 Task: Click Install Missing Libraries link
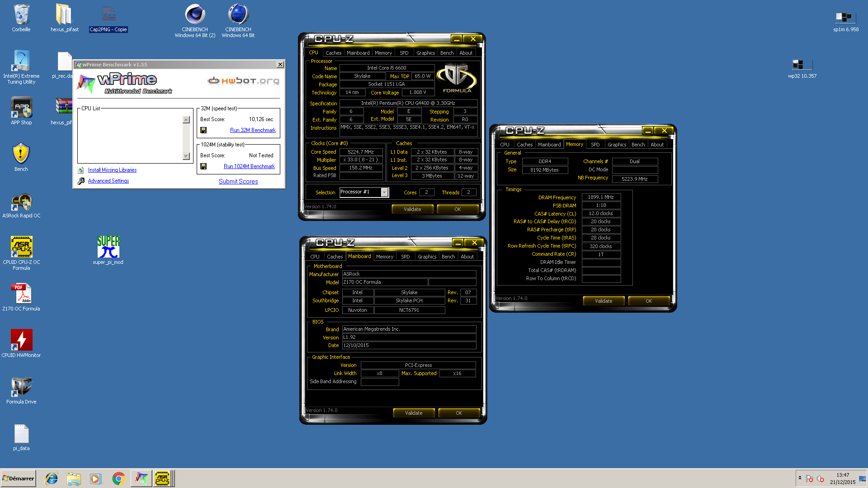[112, 170]
